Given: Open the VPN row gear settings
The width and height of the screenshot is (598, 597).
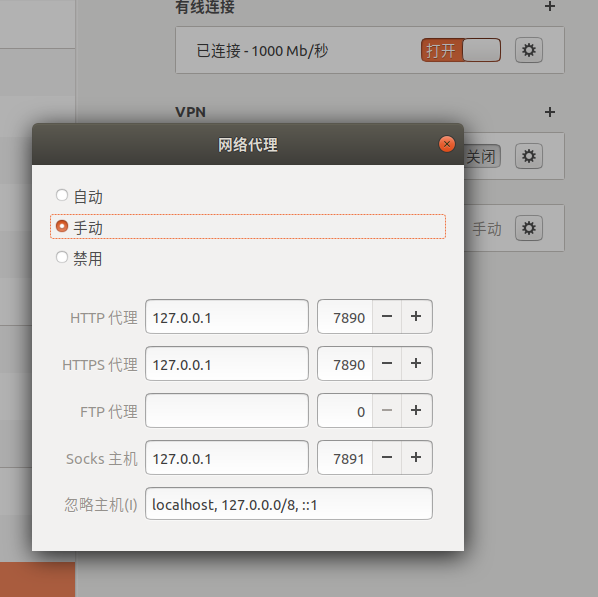Looking at the screenshot, I should click(x=529, y=156).
